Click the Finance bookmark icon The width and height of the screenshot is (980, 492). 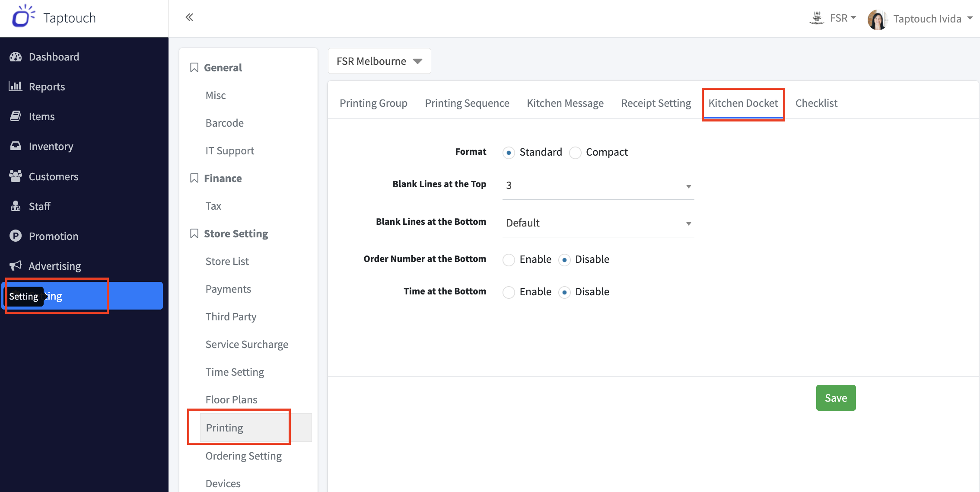tap(194, 178)
